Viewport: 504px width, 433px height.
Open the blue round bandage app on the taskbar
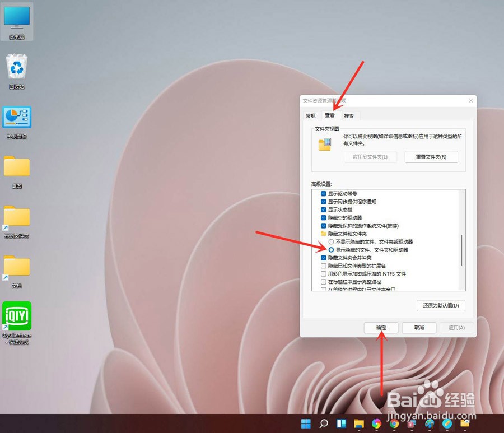tap(447, 423)
